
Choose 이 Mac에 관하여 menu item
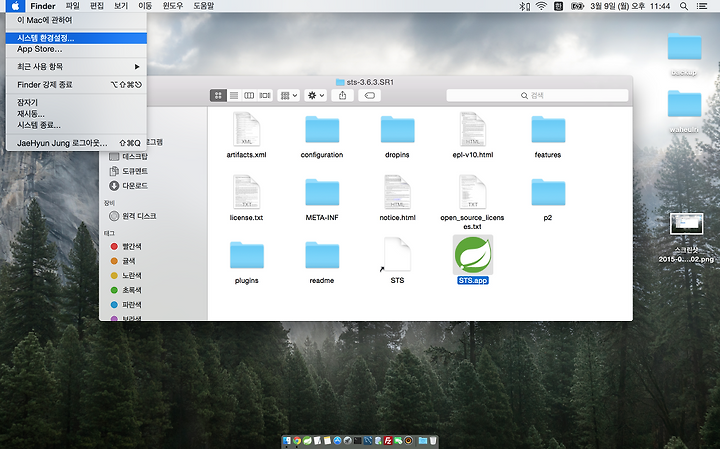(x=76, y=20)
